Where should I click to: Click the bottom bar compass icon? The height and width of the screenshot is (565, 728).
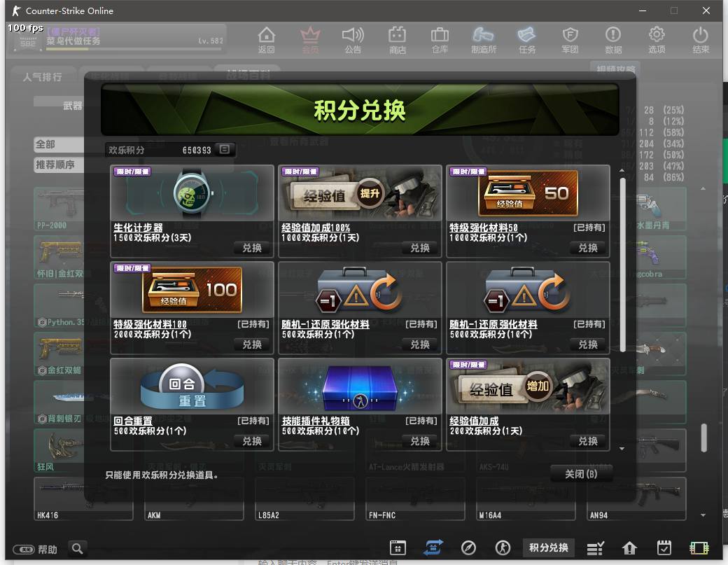(468, 547)
